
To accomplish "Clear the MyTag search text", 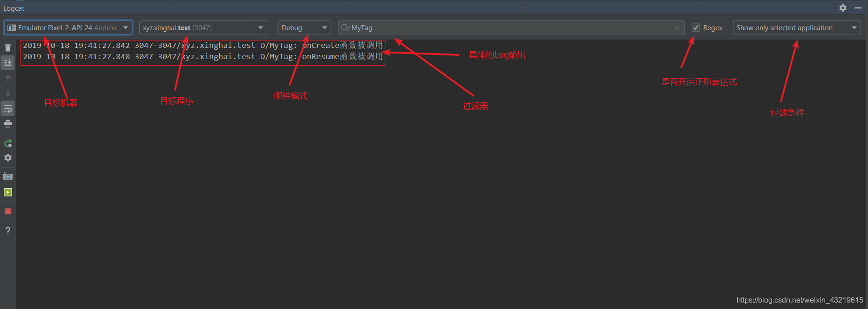I will coord(677,27).
